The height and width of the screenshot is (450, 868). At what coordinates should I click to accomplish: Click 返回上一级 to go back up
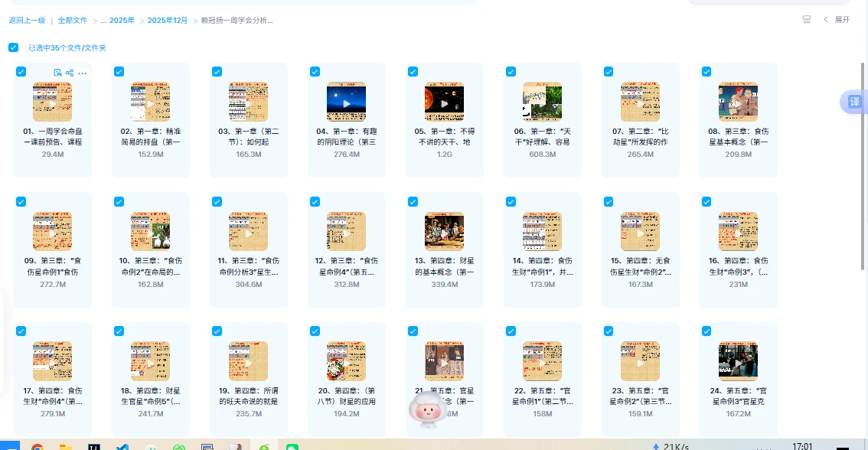click(27, 21)
